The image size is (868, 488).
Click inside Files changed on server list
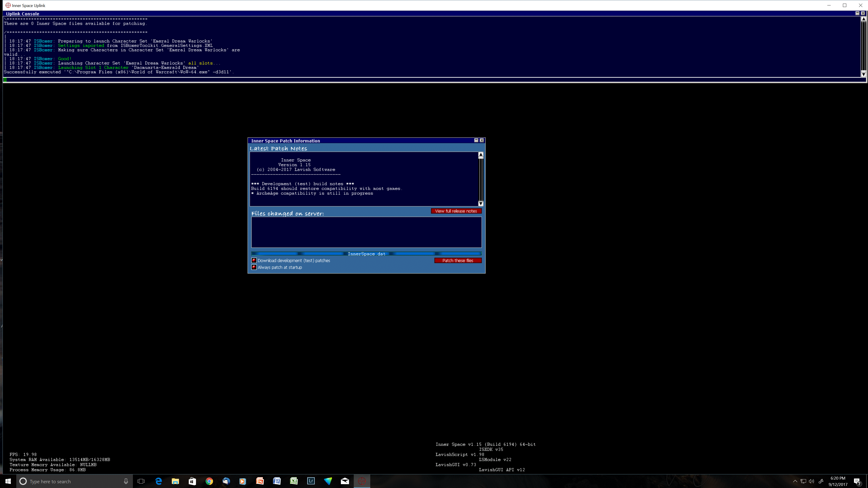[x=366, y=232]
